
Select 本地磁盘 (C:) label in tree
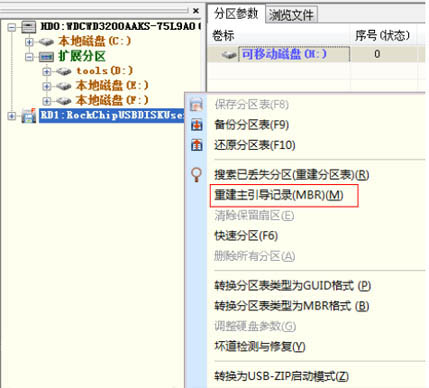tap(94, 41)
